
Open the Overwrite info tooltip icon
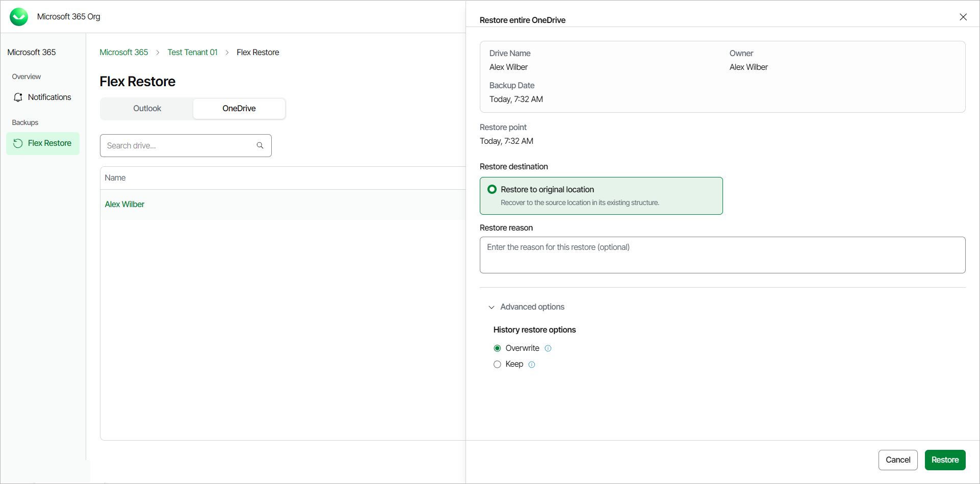548,348
